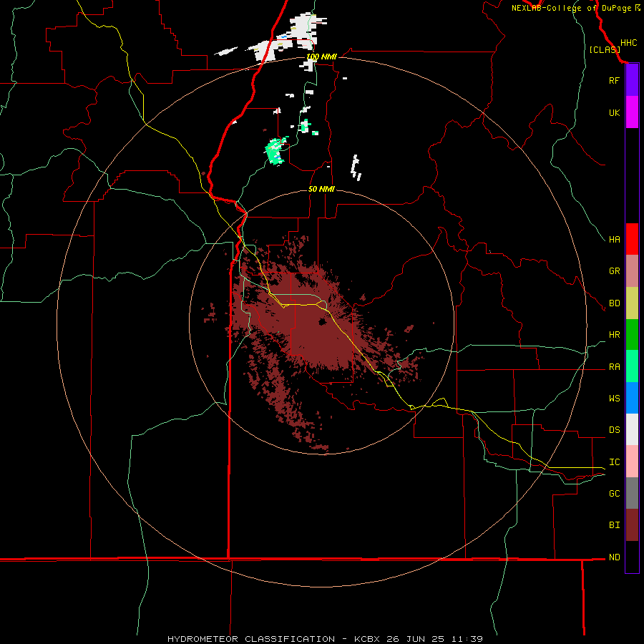Select the BD yellow legend swatch
644x644 pixels.
(632, 303)
